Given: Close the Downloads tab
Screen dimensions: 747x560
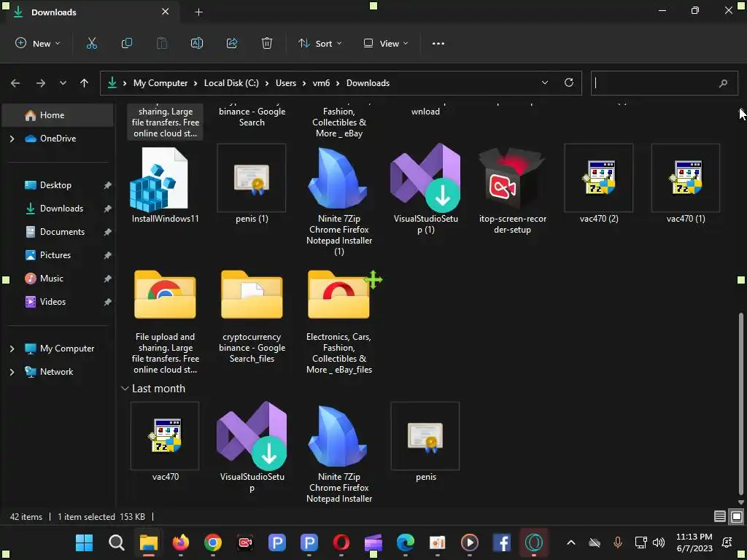Looking at the screenshot, I should tap(166, 12).
